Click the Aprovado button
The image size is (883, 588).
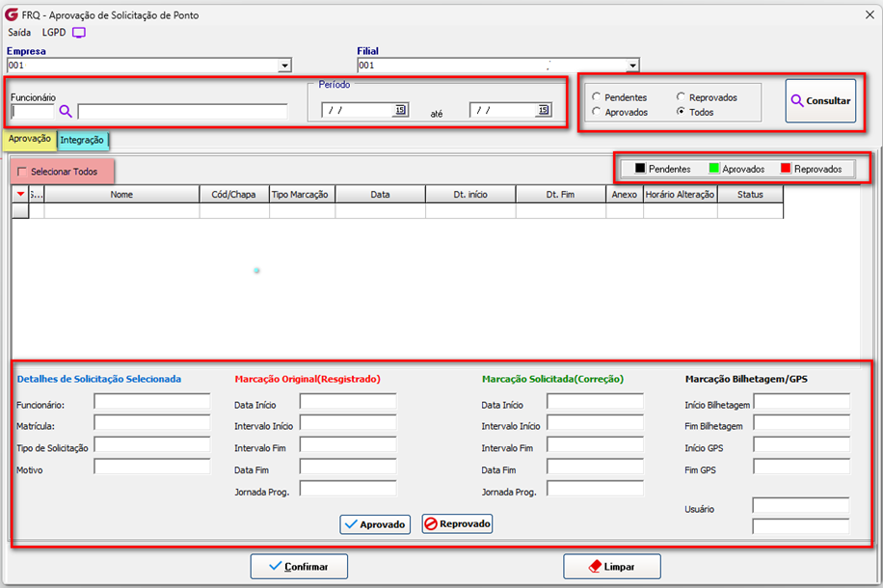coord(375,524)
